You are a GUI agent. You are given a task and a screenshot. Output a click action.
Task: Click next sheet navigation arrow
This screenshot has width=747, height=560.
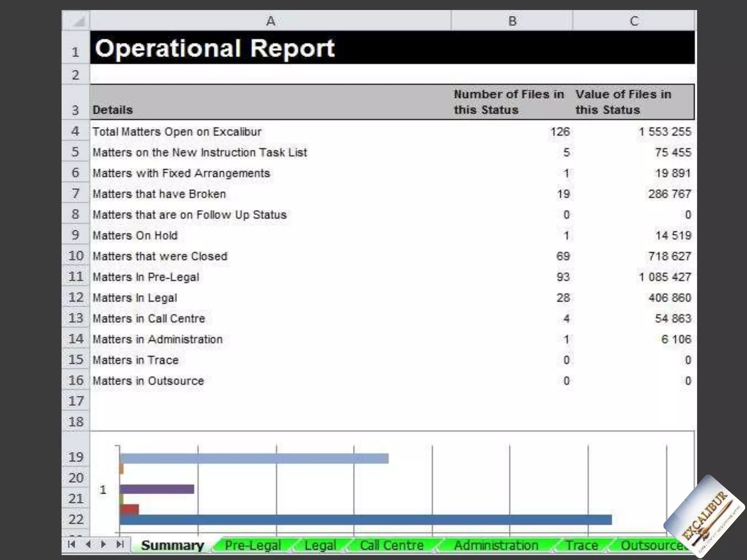pos(104,544)
